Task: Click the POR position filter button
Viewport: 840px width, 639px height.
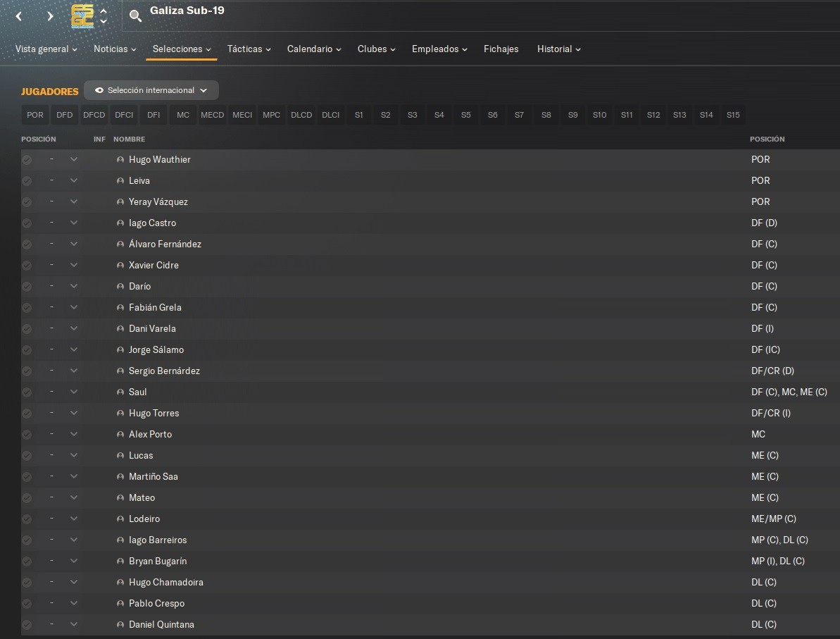Action: [x=35, y=115]
